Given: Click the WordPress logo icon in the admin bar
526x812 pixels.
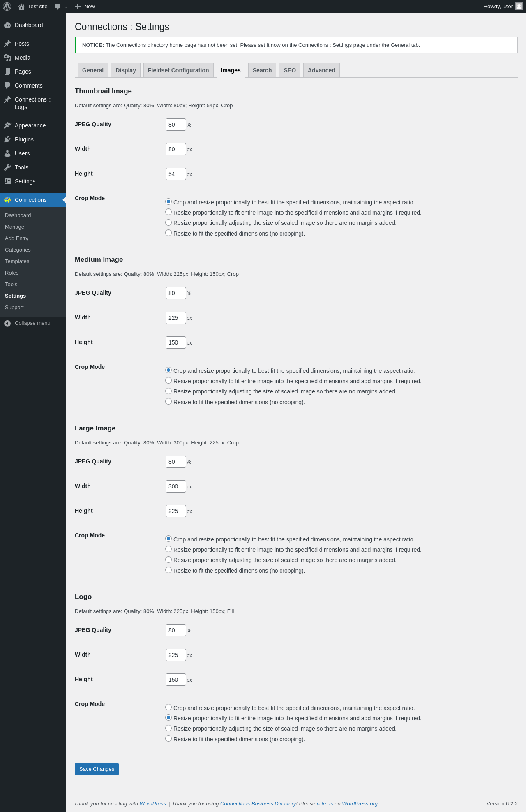Looking at the screenshot, I should (x=7, y=7).
